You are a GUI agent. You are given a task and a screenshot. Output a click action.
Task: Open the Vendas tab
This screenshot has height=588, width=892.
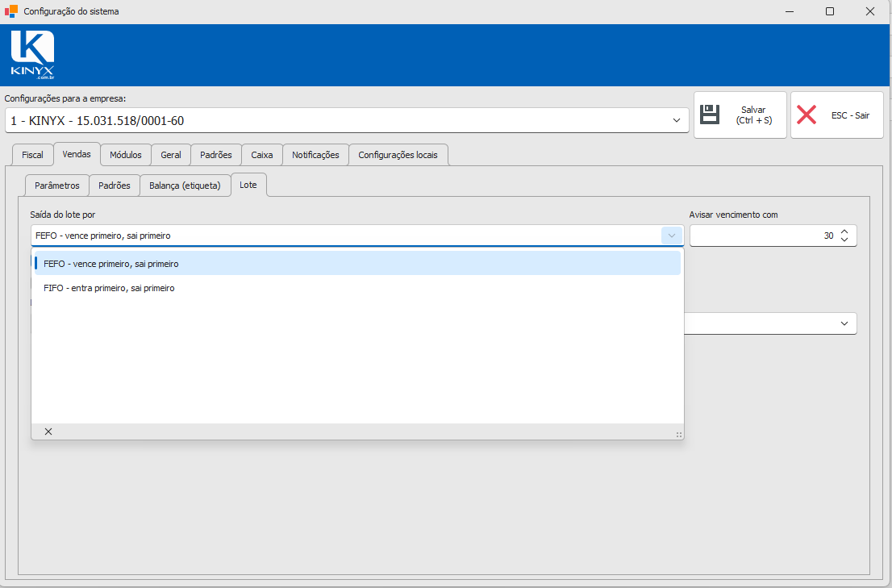coord(77,154)
